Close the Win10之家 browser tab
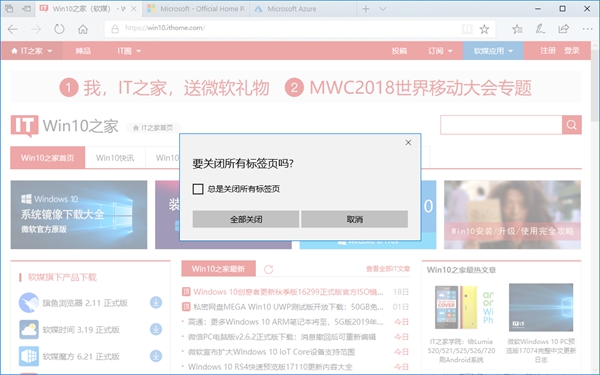The height and width of the screenshot is (375, 600). click(x=134, y=9)
